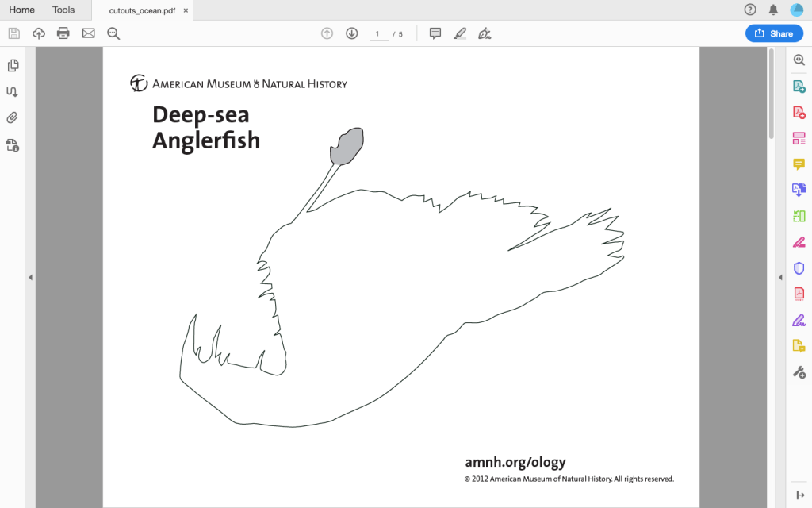Open the Protect shield tool
Image resolution: width=812 pixels, height=508 pixels.
coord(799,268)
